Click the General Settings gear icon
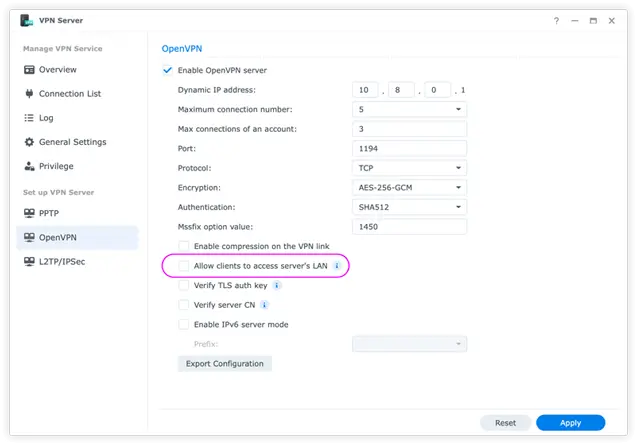636x444 pixels. click(x=29, y=142)
